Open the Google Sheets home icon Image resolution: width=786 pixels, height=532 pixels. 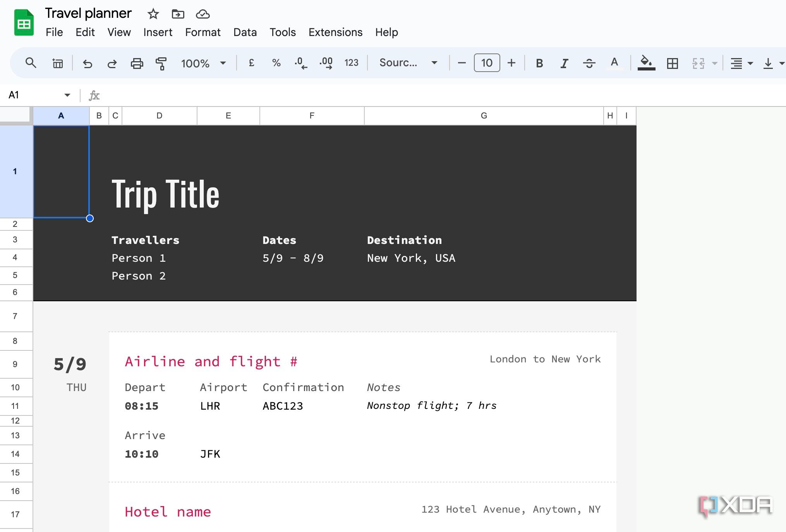click(24, 22)
